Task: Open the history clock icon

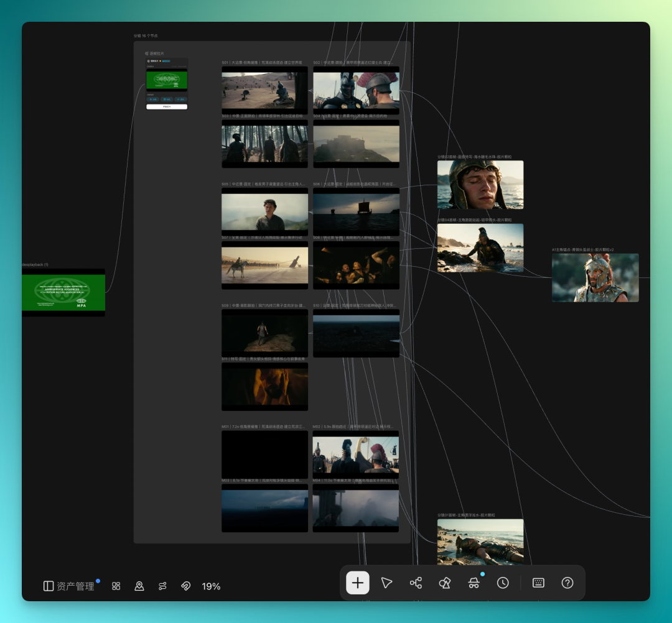Action: pos(503,583)
